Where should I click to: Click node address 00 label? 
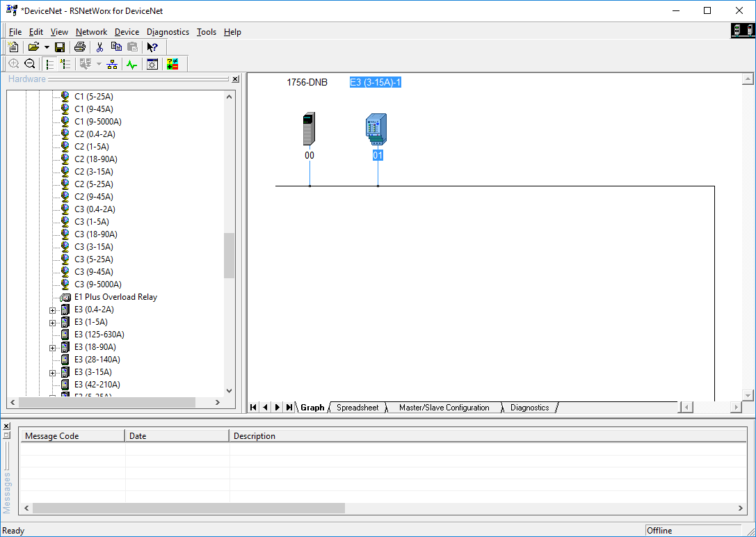click(309, 155)
